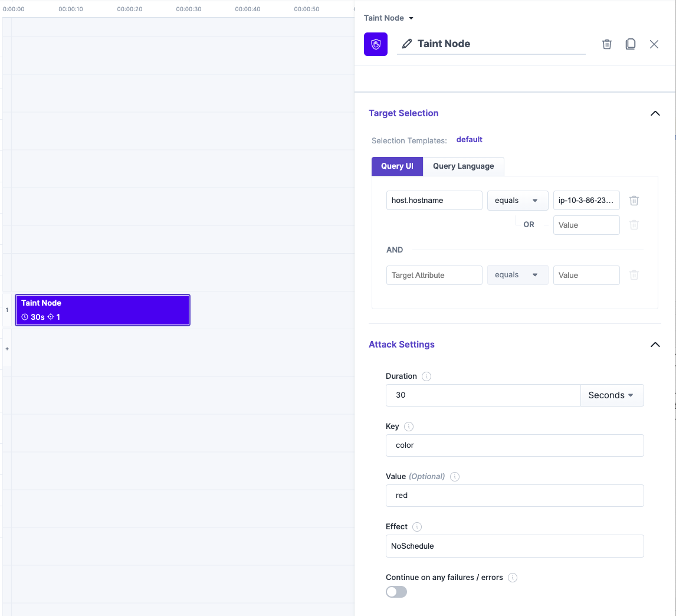
Task: Open the Seconds duration unit dropdown
Action: pyautogui.click(x=612, y=395)
